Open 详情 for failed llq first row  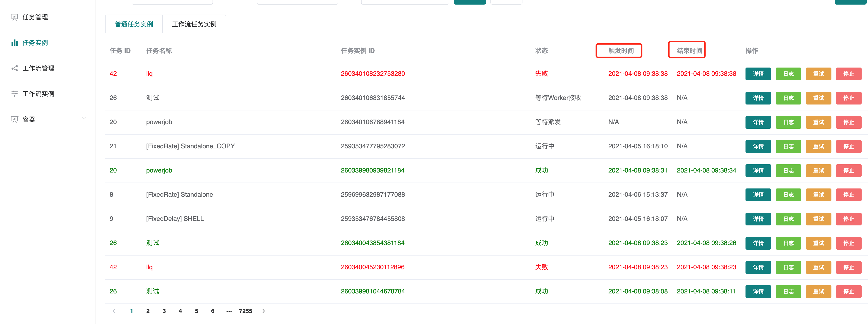(x=758, y=74)
